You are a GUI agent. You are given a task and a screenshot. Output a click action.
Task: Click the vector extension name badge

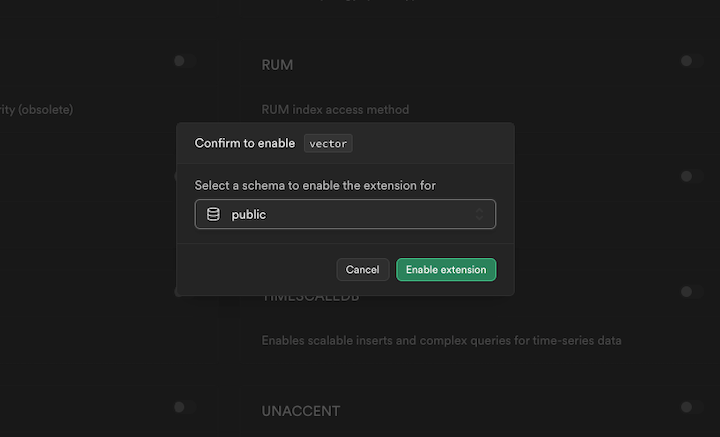point(328,143)
